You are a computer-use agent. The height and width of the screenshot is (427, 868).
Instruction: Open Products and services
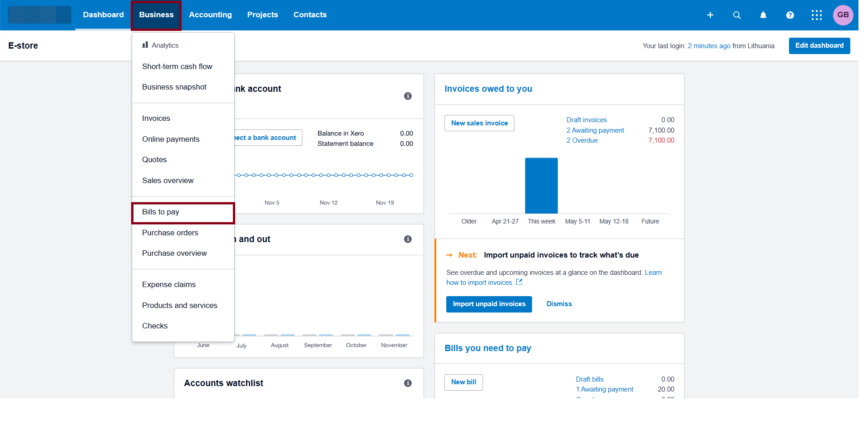(x=183, y=305)
